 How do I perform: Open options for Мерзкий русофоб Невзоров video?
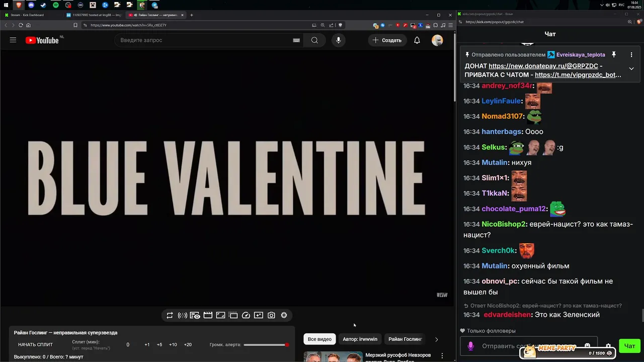click(442, 355)
